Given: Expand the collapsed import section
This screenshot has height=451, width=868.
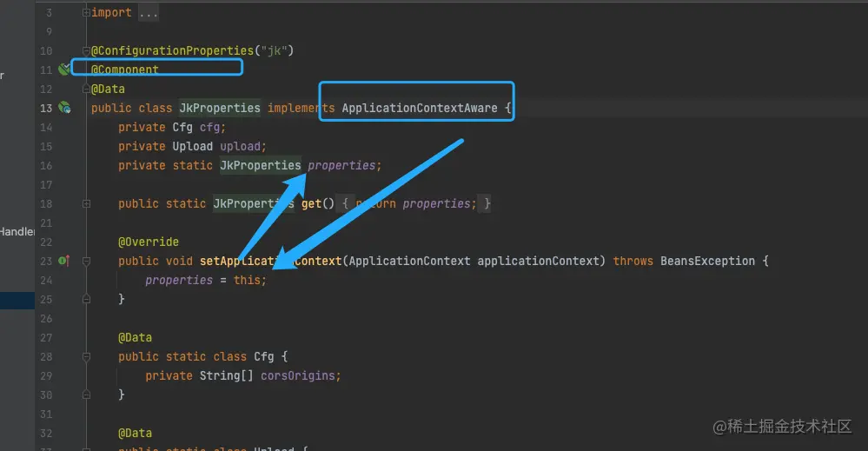Looking at the screenshot, I should [86, 12].
